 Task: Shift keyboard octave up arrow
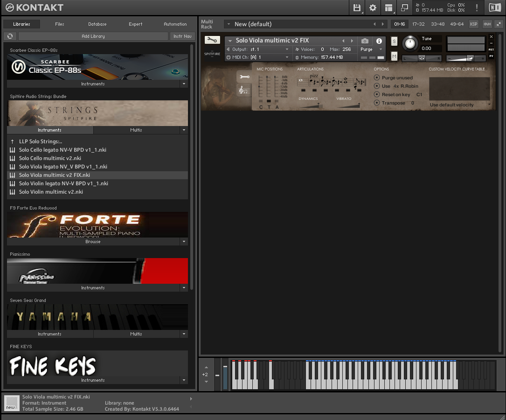point(206,367)
